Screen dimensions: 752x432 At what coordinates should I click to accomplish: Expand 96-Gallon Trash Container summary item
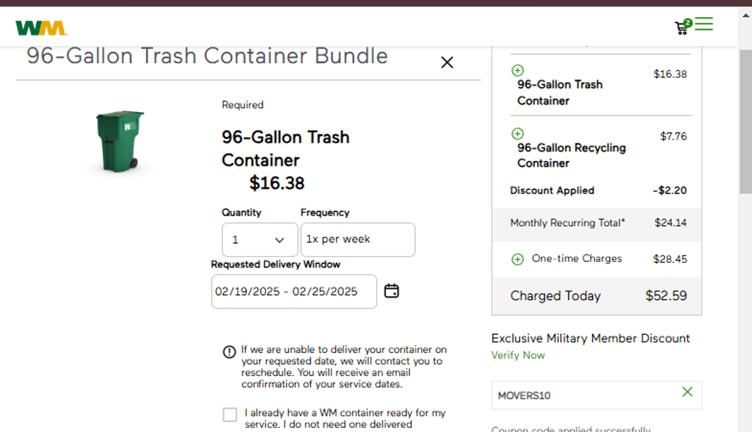pos(517,70)
